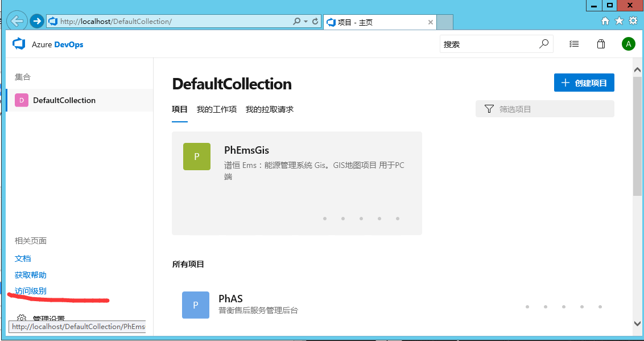The width and height of the screenshot is (644, 341).
Task: Click the scrollbar down arrow
Action: click(x=638, y=323)
